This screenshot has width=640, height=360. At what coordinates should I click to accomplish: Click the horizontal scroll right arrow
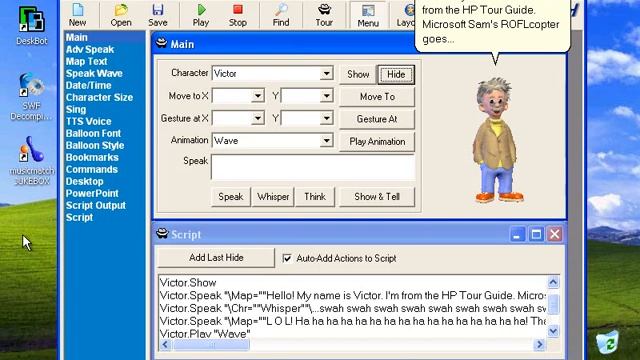[x=539, y=345]
